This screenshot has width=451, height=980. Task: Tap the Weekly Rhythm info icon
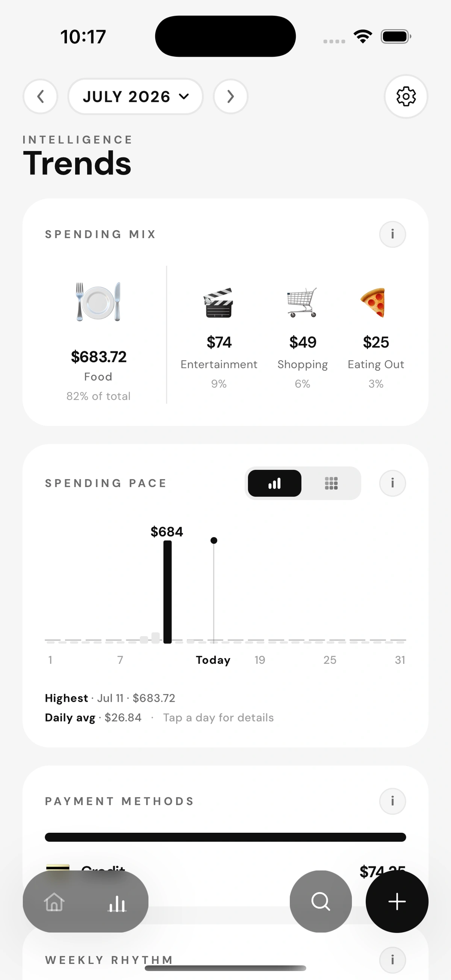click(392, 960)
